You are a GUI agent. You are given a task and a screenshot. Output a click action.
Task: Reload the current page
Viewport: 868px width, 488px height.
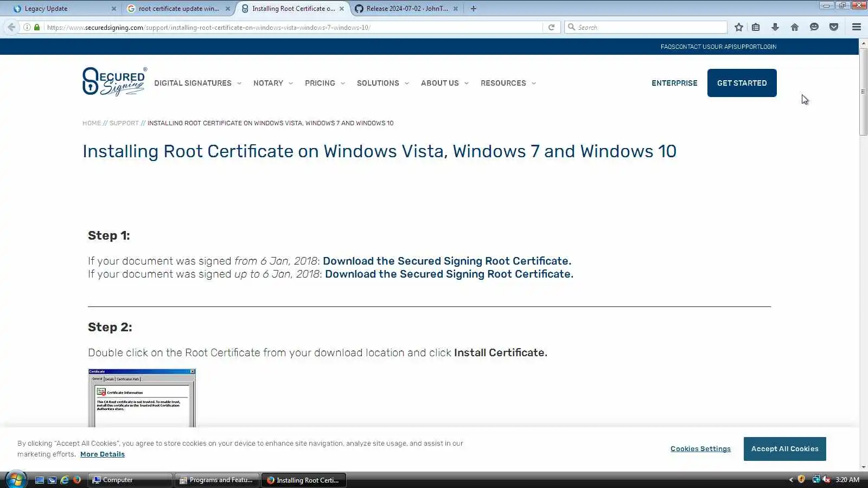551,27
